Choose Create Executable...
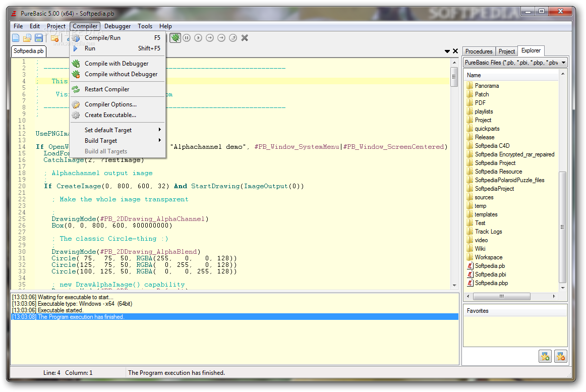Screen dimensions: 586x392 [118, 115]
